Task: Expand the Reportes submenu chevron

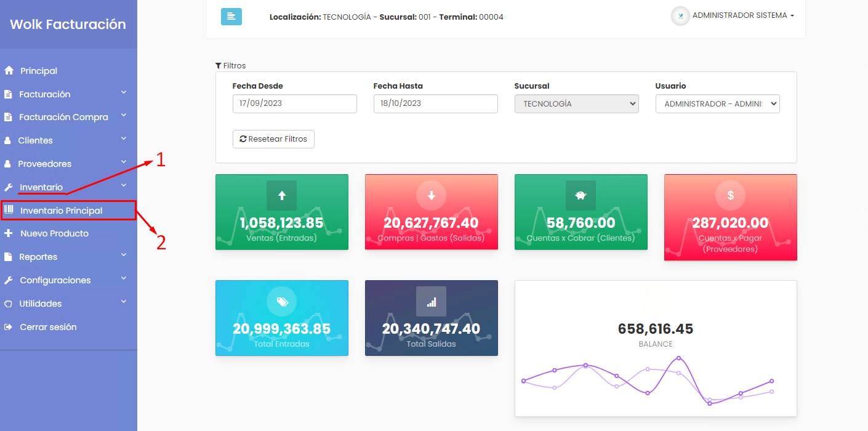Action: tap(124, 255)
